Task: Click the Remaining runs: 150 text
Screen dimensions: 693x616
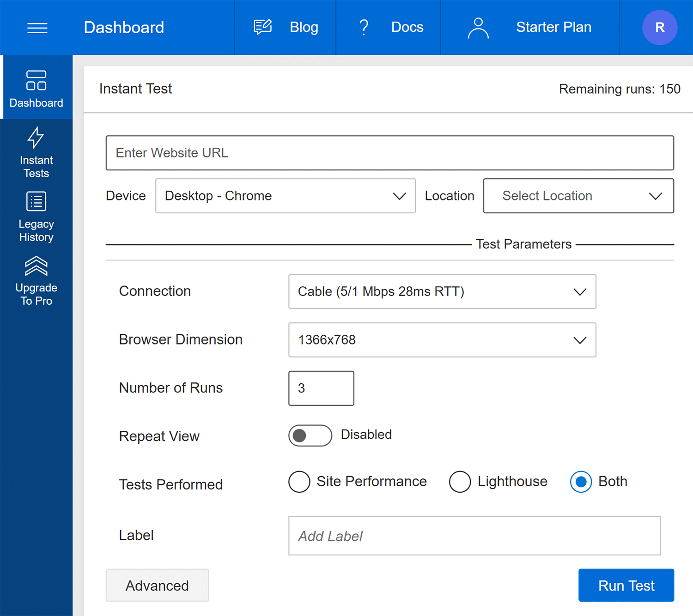Action: point(620,89)
